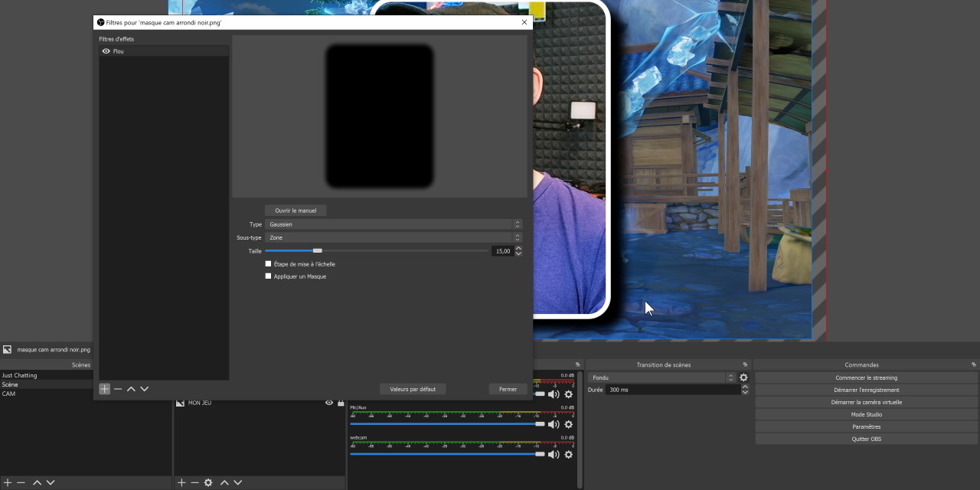980x490 pixels.
Task: Click the add filter plus icon
Action: click(105, 389)
